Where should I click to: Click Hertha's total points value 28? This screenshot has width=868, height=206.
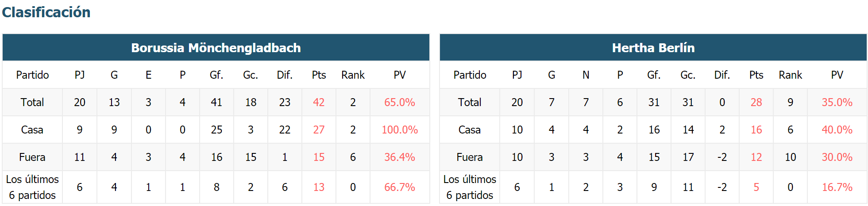pos(756,102)
